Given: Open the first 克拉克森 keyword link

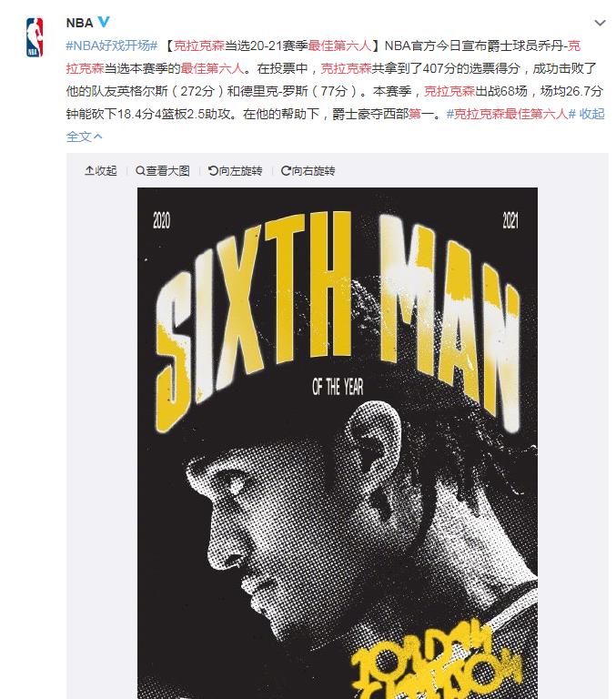Looking at the screenshot, I should (x=198, y=46).
